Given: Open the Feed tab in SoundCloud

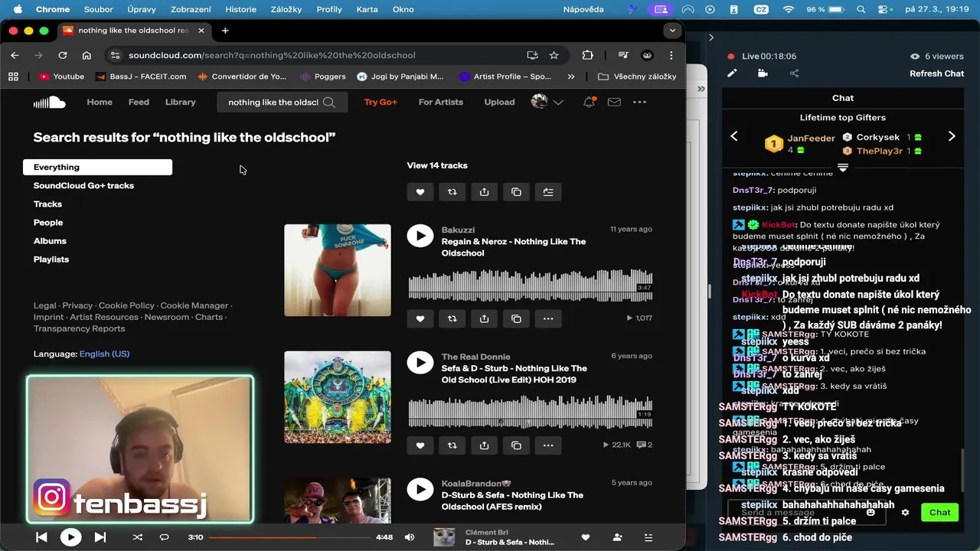Looking at the screenshot, I should point(139,102).
